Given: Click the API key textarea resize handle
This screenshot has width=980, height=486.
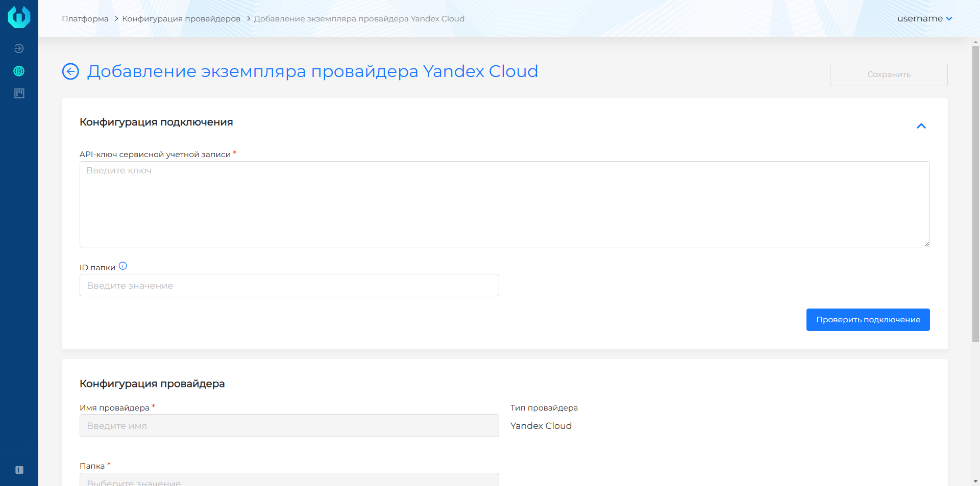Looking at the screenshot, I should [926, 244].
